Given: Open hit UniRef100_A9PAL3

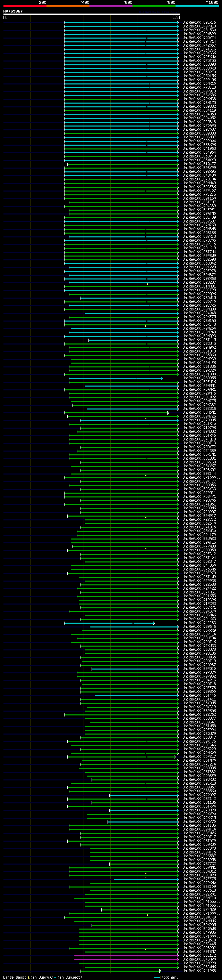Looking at the screenshot, I should pos(199,26).
